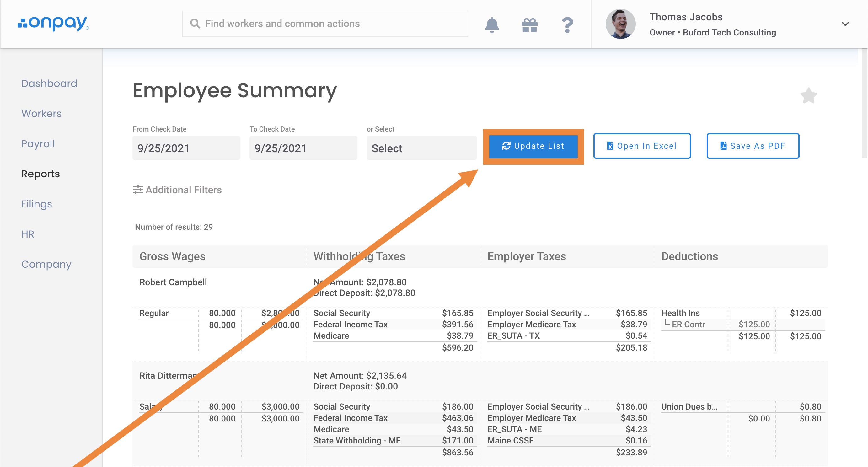Viewport: 868px width, 467px height.
Task: Select Reports in the sidebar
Action: pyautogui.click(x=40, y=174)
